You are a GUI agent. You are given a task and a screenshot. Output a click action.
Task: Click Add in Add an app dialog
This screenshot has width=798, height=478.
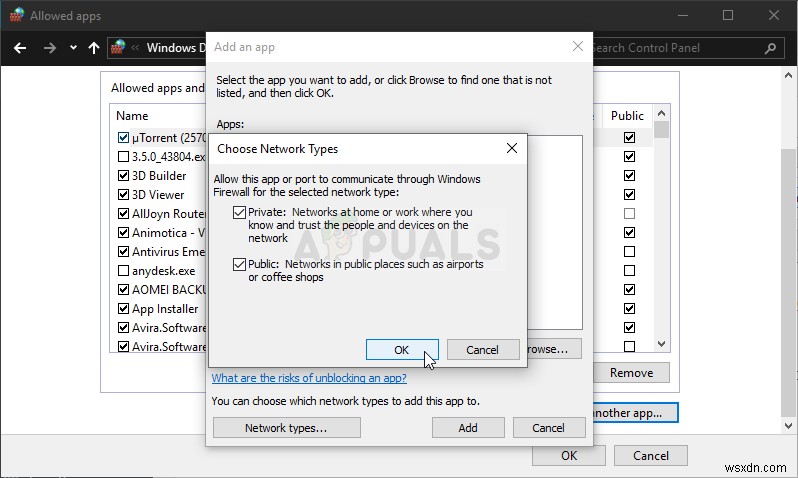468,428
